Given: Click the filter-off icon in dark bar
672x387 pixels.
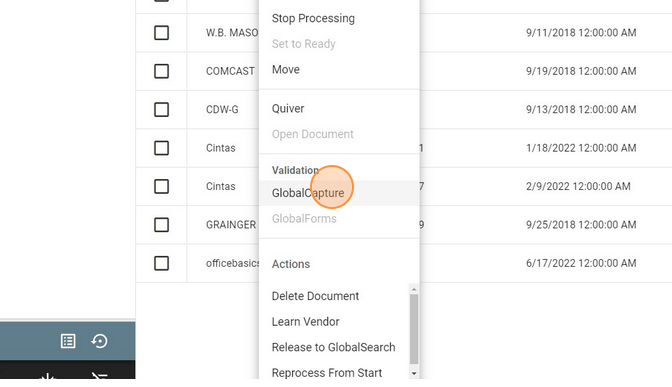Looking at the screenshot, I should tap(99, 375).
